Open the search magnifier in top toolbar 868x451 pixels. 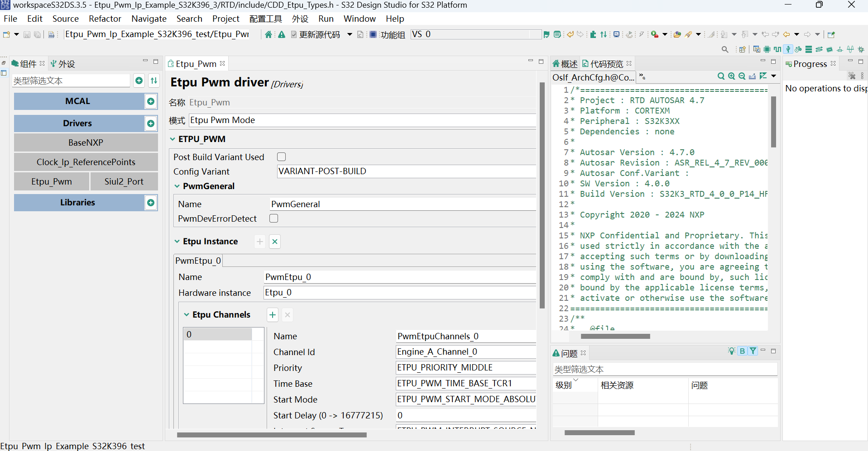pyautogui.click(x=724, y=49)
